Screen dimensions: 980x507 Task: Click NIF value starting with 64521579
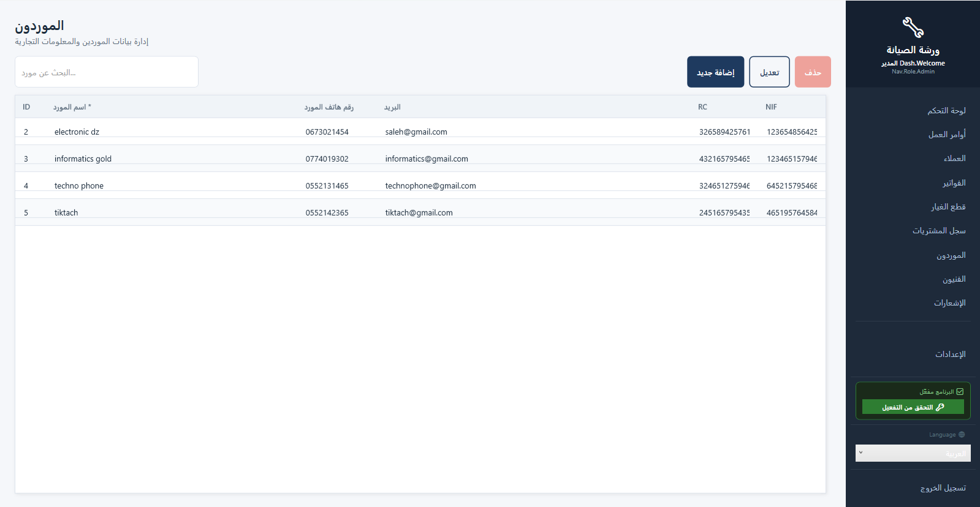(792, 186)
